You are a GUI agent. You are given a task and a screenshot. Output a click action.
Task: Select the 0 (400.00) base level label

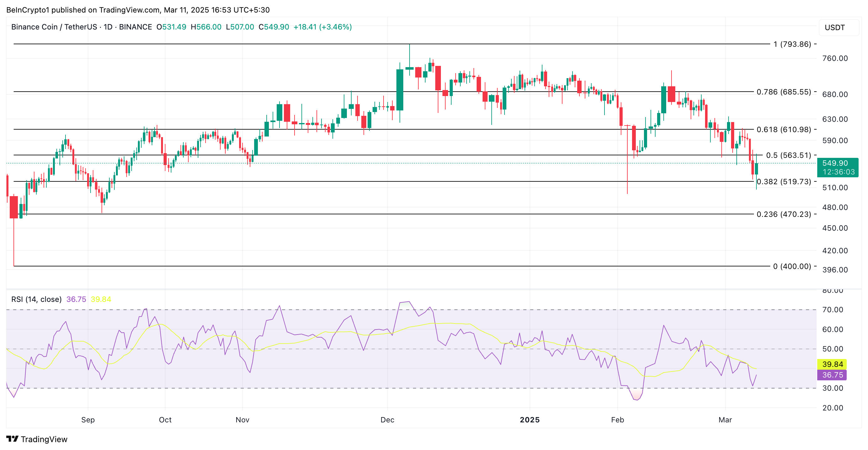pyautogui.click(x=792, y=266)
